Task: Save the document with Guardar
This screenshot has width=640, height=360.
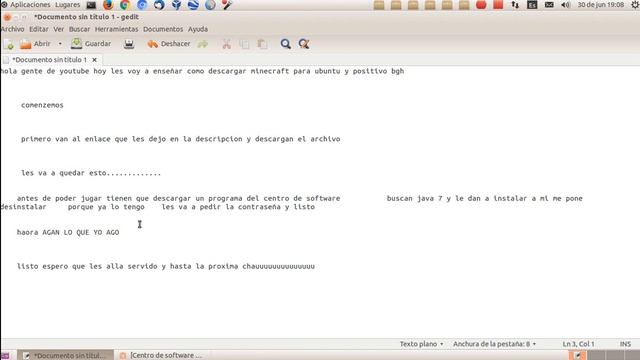Action: coord(91,44)
